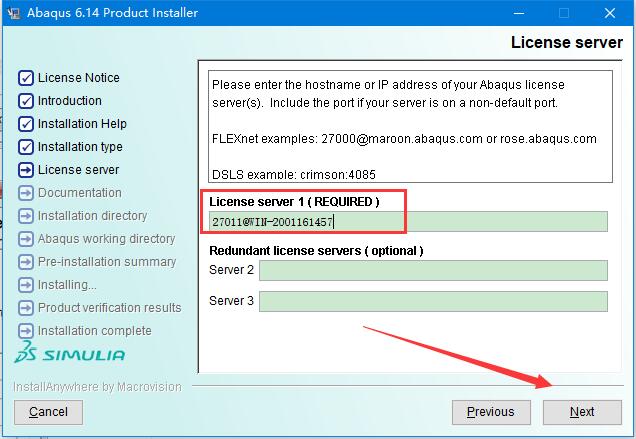Click 'InstallAnywhere by Macrovision' text

point(97,387)
